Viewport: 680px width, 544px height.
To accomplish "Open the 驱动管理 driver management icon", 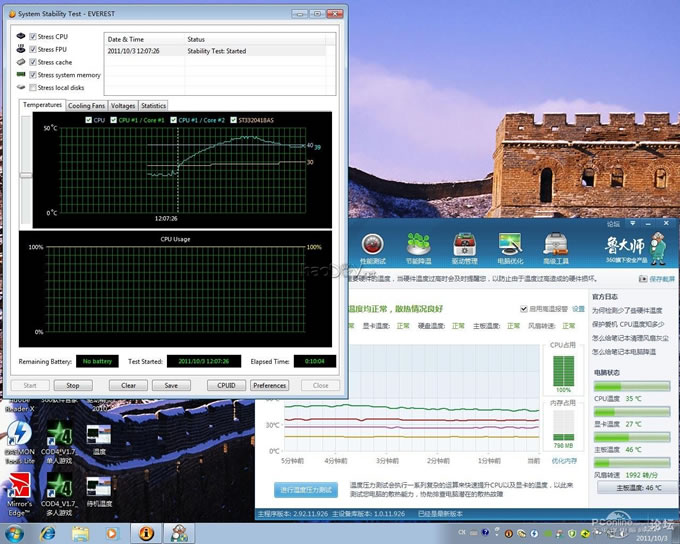I will pyautogui.click(x=465, y=245).
